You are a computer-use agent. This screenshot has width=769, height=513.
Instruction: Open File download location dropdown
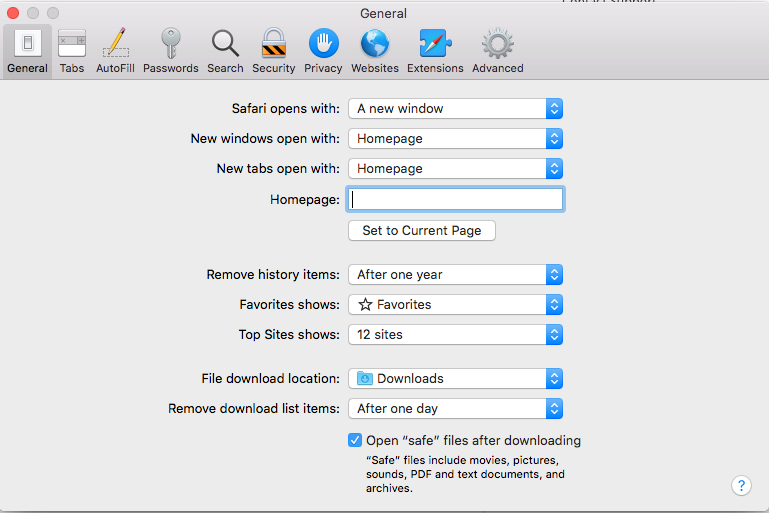[x=456, y=379]
